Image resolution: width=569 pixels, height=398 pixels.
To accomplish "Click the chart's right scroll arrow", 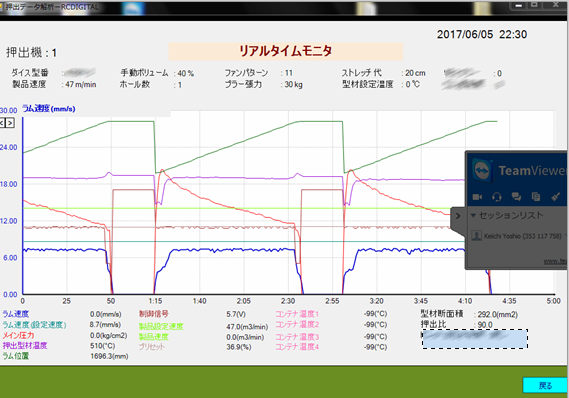I will [x=10, y=123].
